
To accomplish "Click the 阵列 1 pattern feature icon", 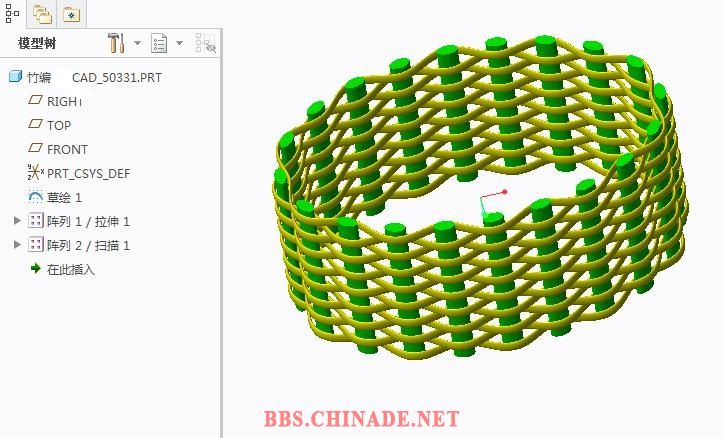I will [36, 221].
